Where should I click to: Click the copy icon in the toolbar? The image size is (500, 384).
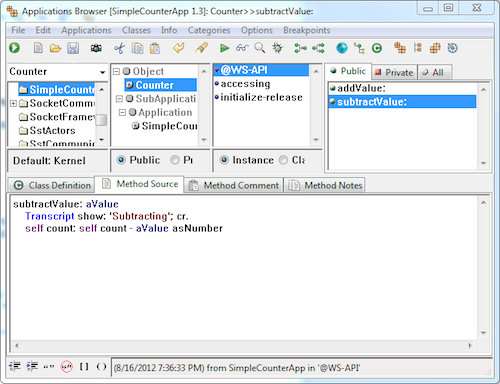click(137, 48)
